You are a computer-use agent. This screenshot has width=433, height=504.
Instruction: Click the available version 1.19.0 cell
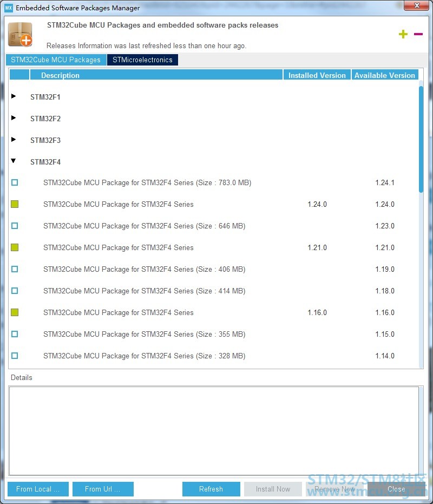(385, 269)
